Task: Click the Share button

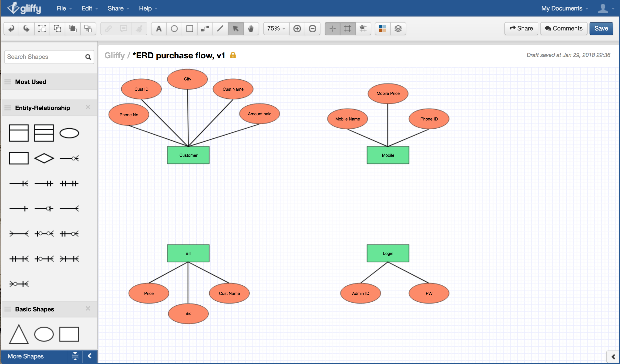Action: (522, 28)
